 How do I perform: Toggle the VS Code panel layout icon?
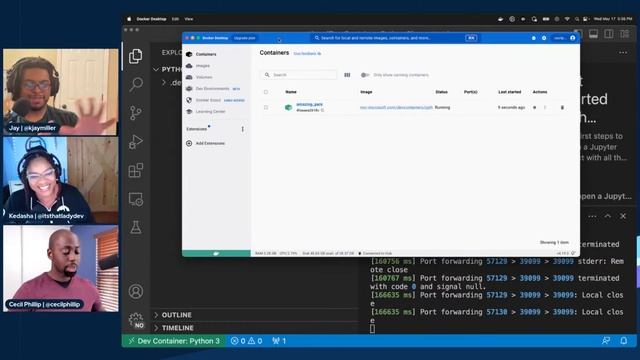pyautogui.click(x=593, y=34)
